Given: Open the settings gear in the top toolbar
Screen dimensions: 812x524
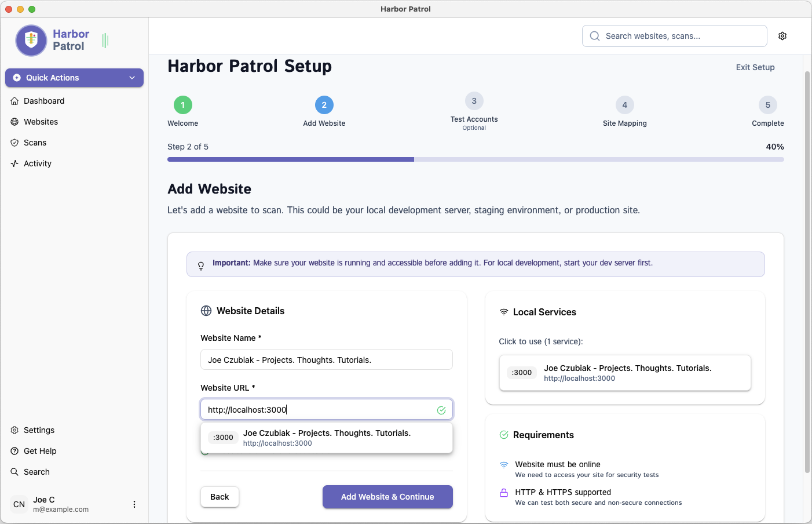Looking at the screenshot, I should pos(782,35).
